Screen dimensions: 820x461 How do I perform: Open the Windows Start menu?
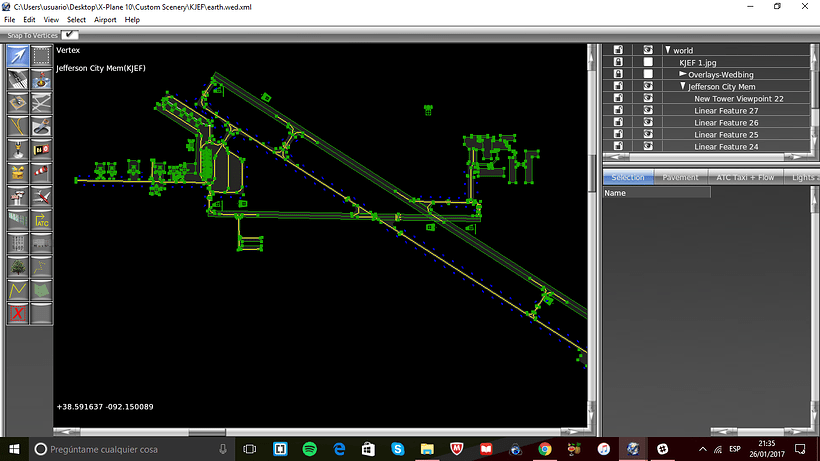tap(14, 449)
